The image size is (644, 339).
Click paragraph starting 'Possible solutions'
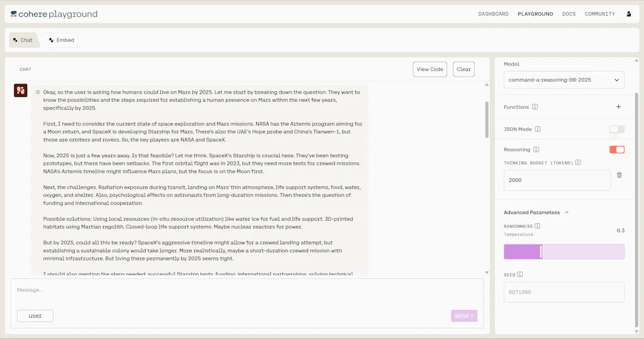tap(198, 223)
